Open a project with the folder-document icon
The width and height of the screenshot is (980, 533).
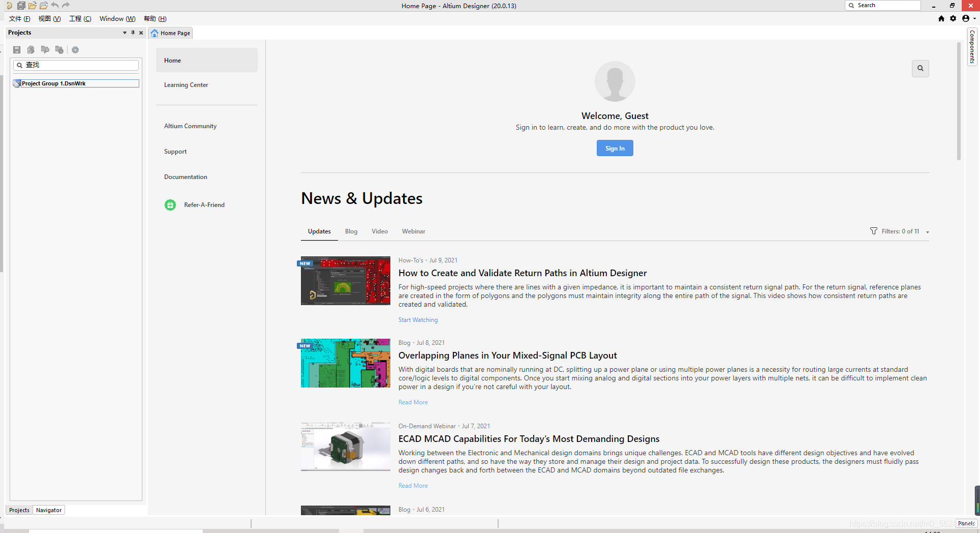pyautogui.click(x=43, y=6)
